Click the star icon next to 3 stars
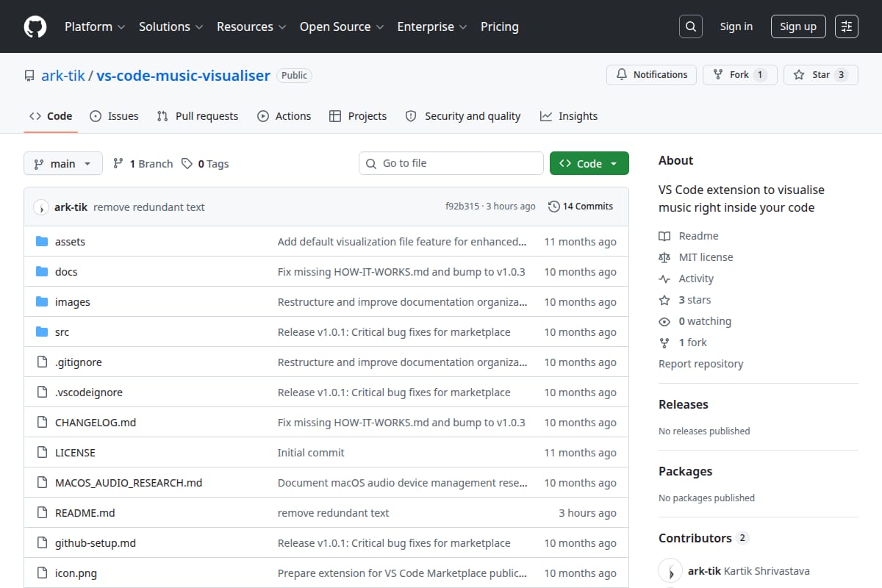This screenshot has width=882, height=588. pyautogui.click(x=664, y=300)
